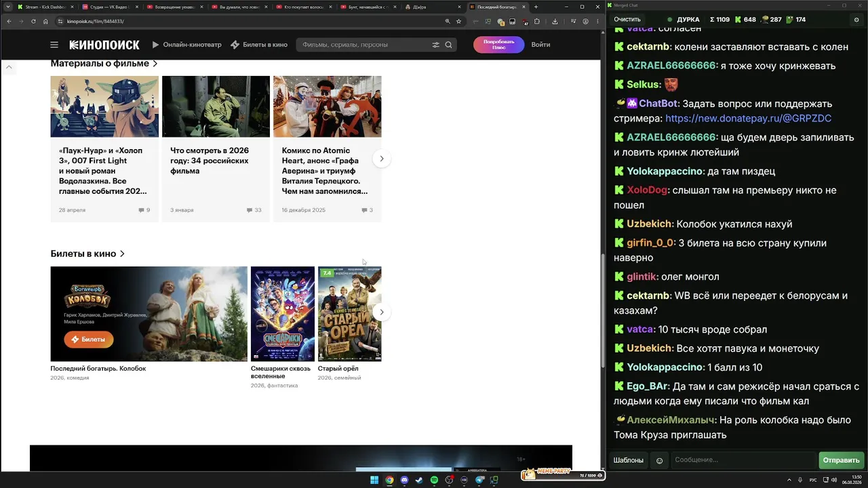The image size is (868, 488).
Task: Open 'Шаблоны' templates button
Action: 629,461
